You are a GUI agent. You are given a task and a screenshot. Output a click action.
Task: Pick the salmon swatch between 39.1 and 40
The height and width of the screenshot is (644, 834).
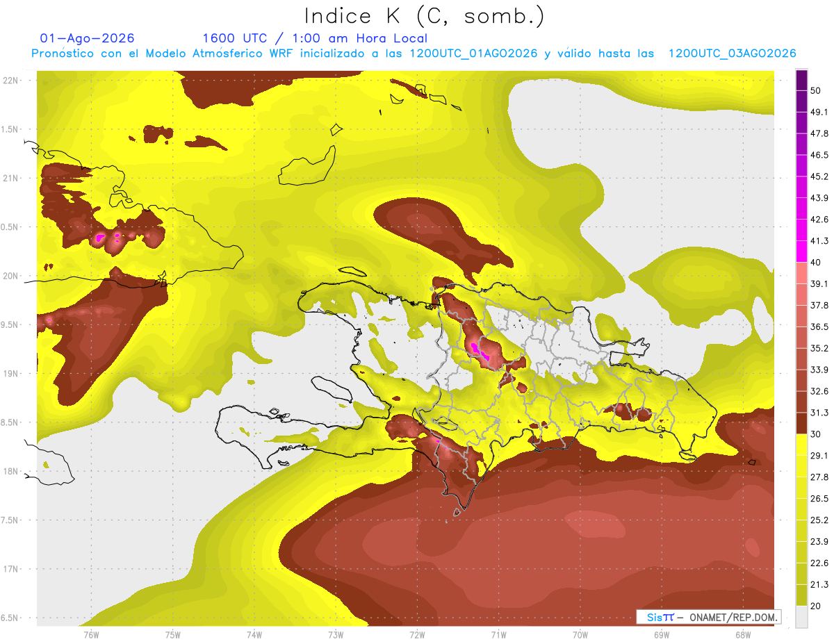click(x=802, y=274)
